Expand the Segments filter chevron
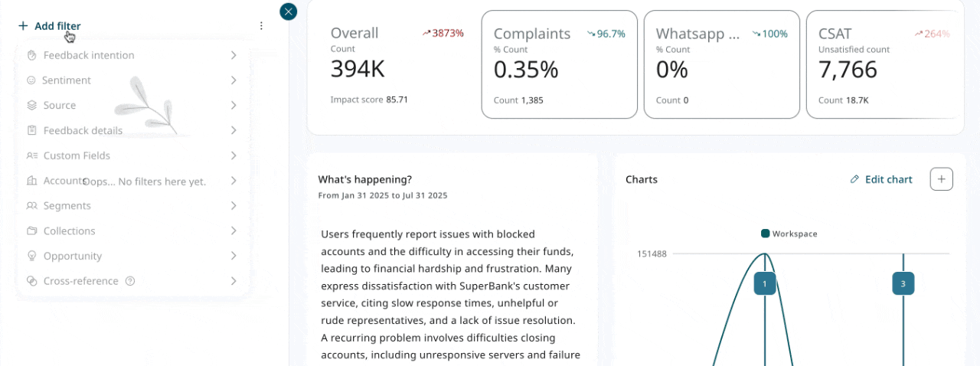The image size is (980, 366). coord(233,206)
